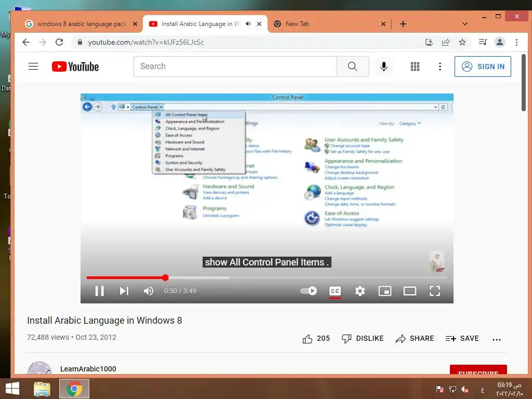The width and height of the screenshot is (532, 399).
Task: Go to YouTube home via logo
Action: 75,66
